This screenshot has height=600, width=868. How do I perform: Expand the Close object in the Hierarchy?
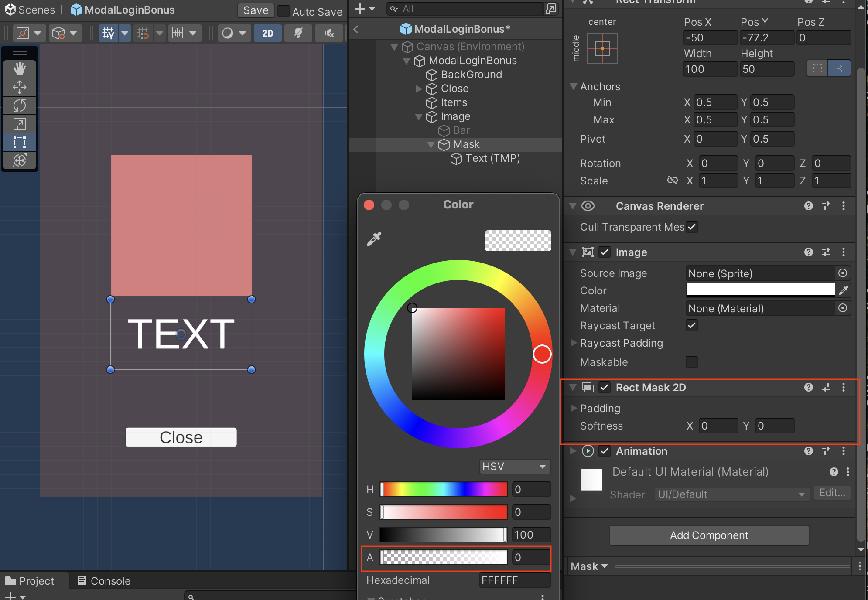coord(419,89)
